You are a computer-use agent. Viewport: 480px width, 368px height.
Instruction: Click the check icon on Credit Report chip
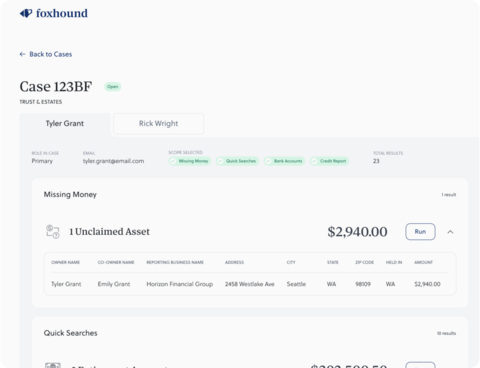[x=314, y=161]
